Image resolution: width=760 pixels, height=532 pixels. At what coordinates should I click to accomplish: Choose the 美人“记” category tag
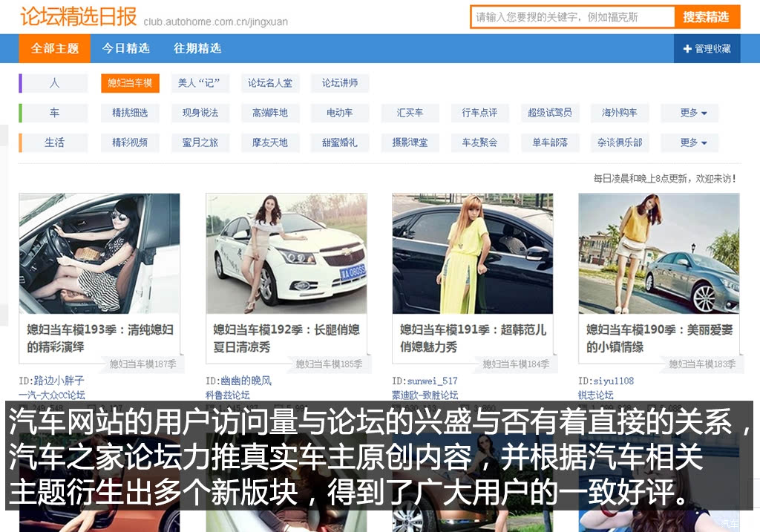[x=199, y=83]
